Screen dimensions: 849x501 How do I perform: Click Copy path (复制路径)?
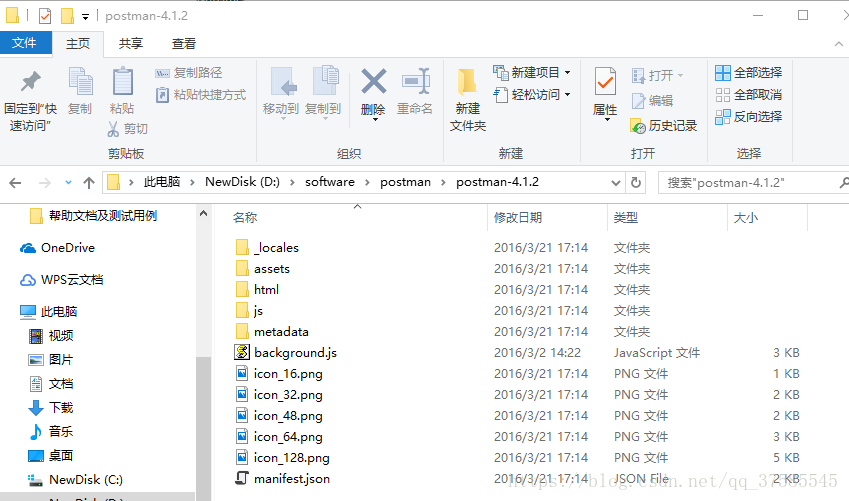tap(188, 73)
